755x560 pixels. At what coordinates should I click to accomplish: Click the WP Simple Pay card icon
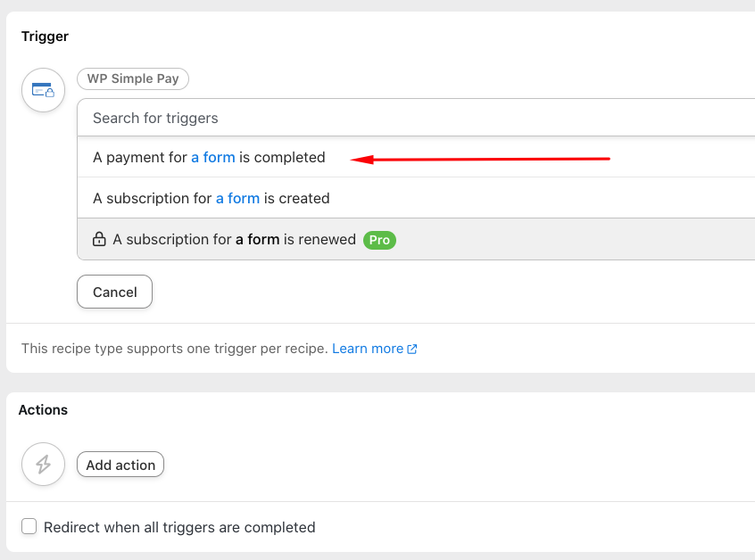[x=43, y=90]
